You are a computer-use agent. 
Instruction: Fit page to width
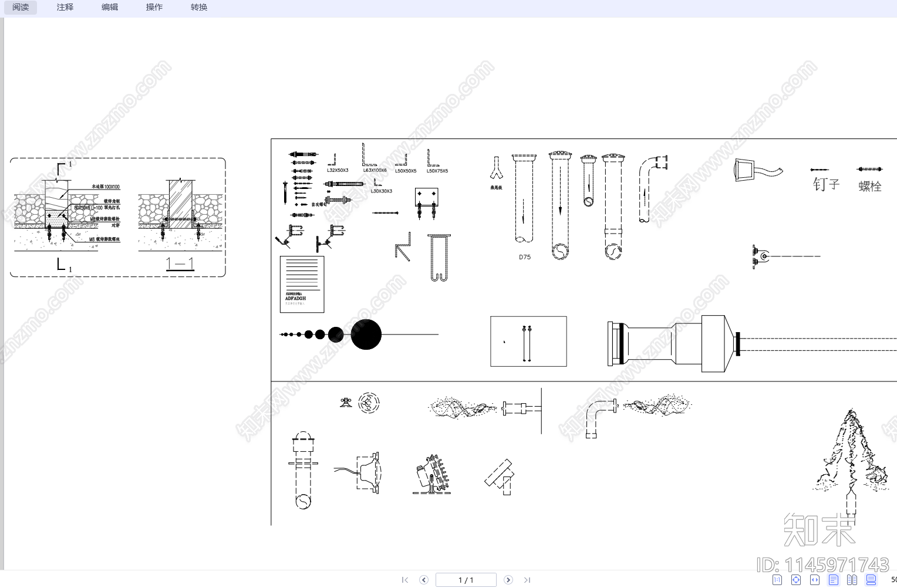pos(815,580)
